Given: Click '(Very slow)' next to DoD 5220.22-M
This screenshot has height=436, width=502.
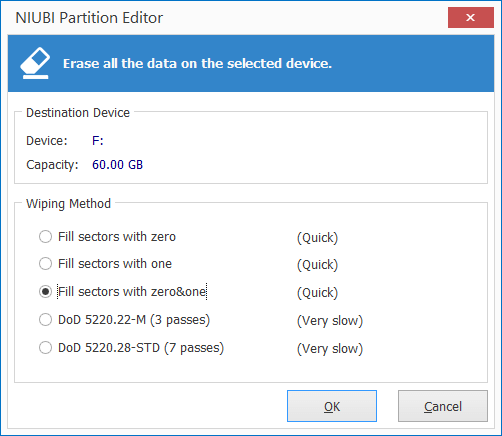Looking at the screenshot, I should click(x=330, y=321).
